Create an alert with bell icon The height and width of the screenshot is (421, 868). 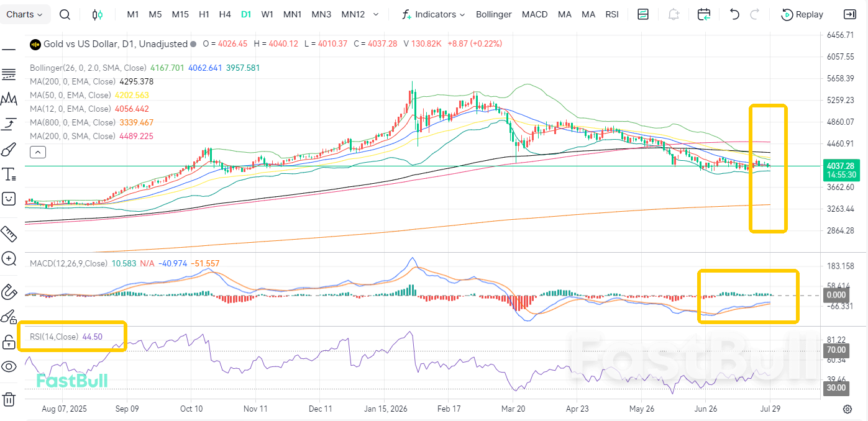pos(674,14)
